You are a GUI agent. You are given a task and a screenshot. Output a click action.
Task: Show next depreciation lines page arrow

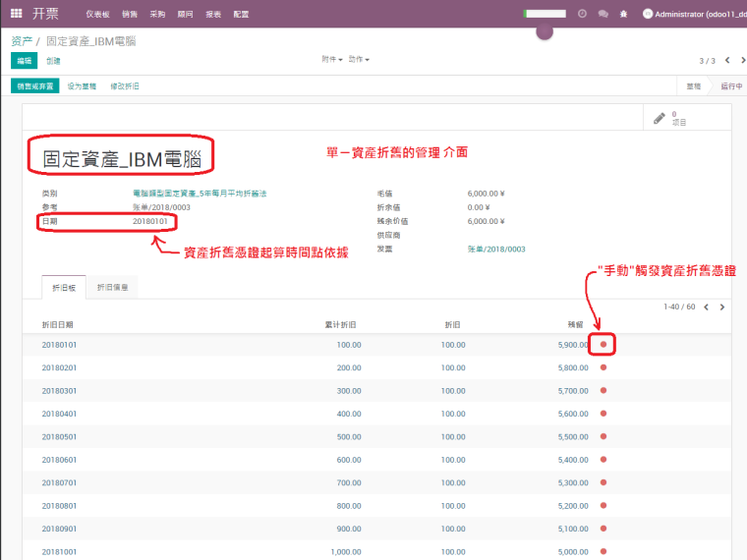point(722,308)
